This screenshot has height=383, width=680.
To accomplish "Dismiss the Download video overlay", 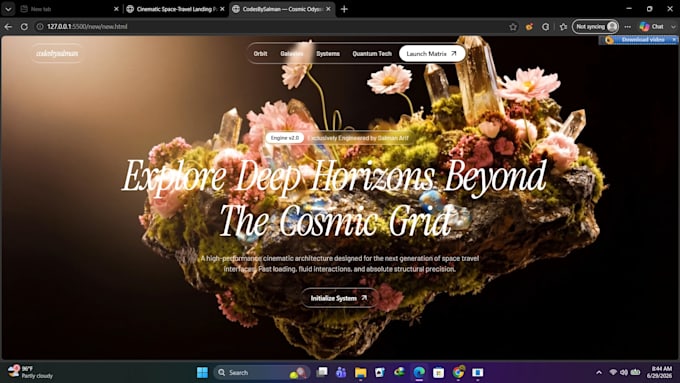I will 674,39.
